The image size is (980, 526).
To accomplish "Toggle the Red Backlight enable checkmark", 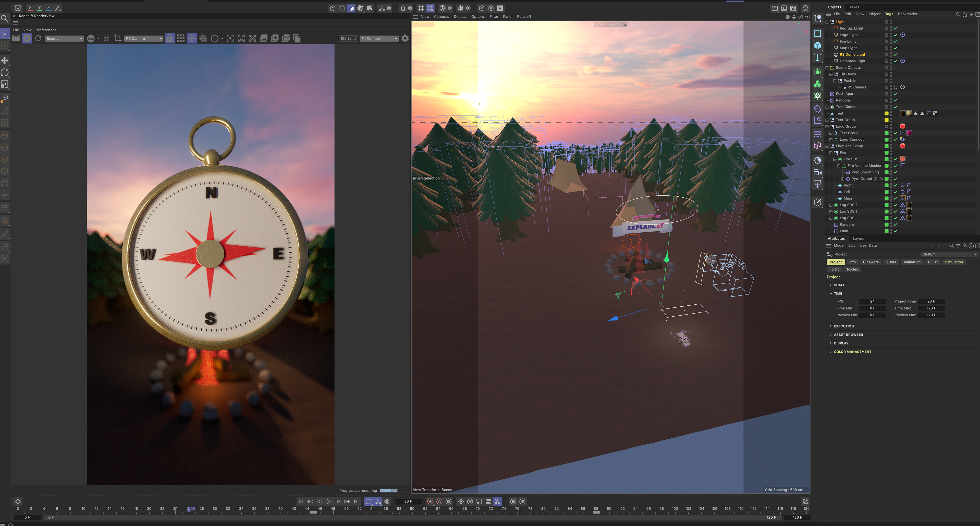I will [x=896, y=28].
